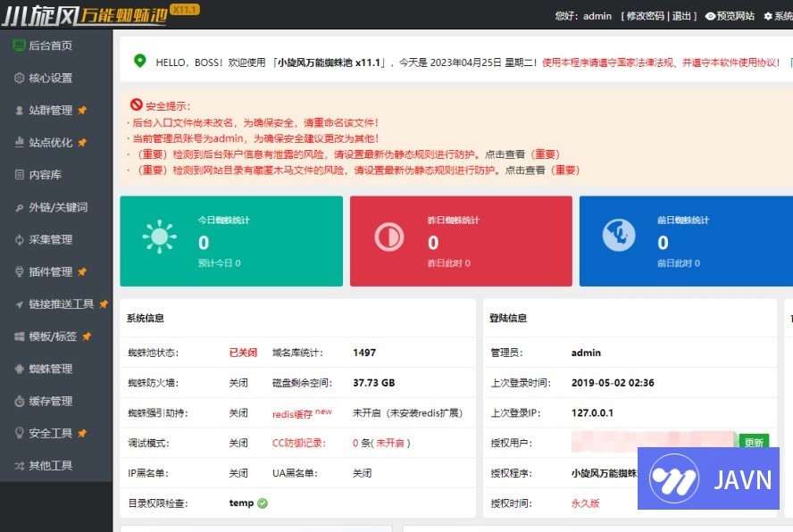Click the 37.73 GB disk space value
This screenshot has height=532, width=793.
click(374, 383)
